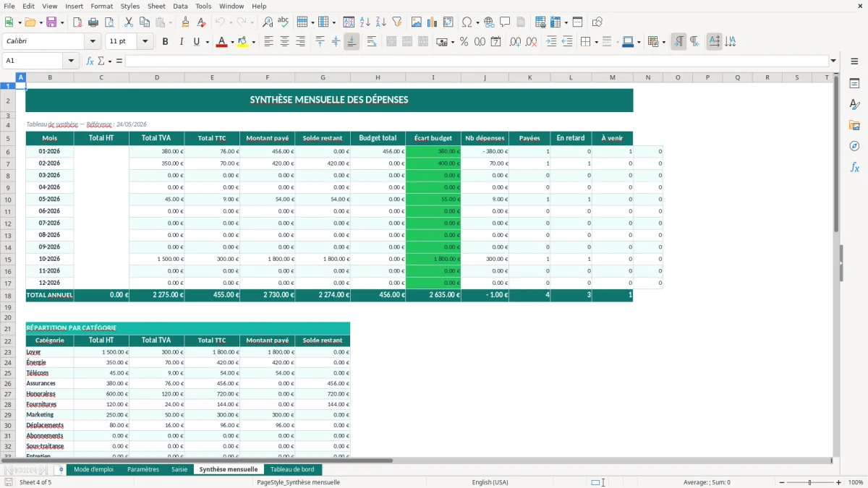Open Find & Replace icon
The image size is (868, 488).
(268, 22)
